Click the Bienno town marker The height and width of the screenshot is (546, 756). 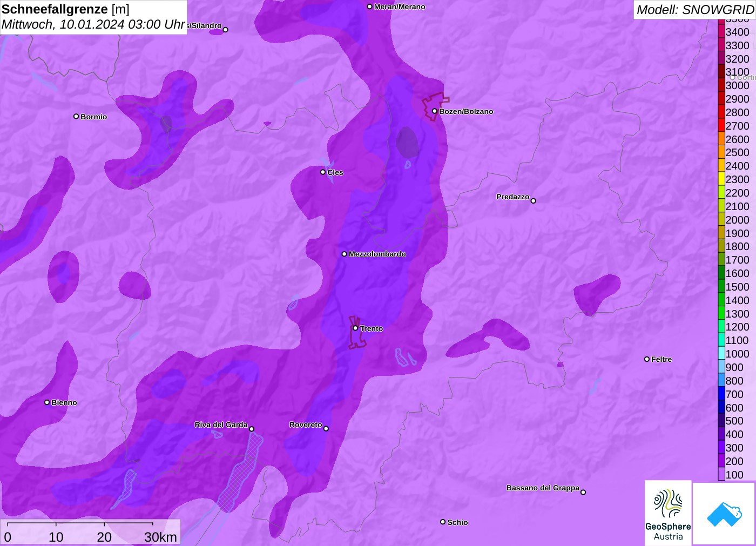(47, 402)
